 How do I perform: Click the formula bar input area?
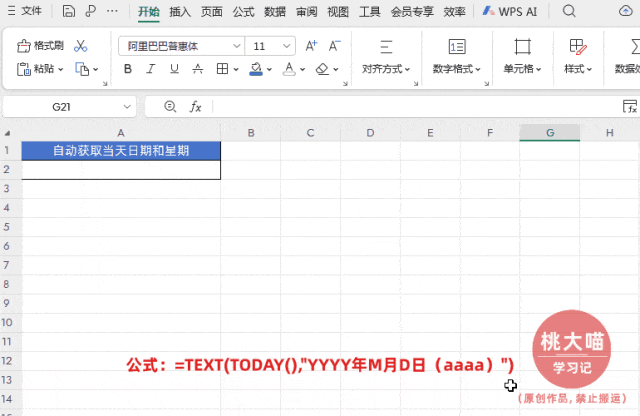tap(416, 107)
